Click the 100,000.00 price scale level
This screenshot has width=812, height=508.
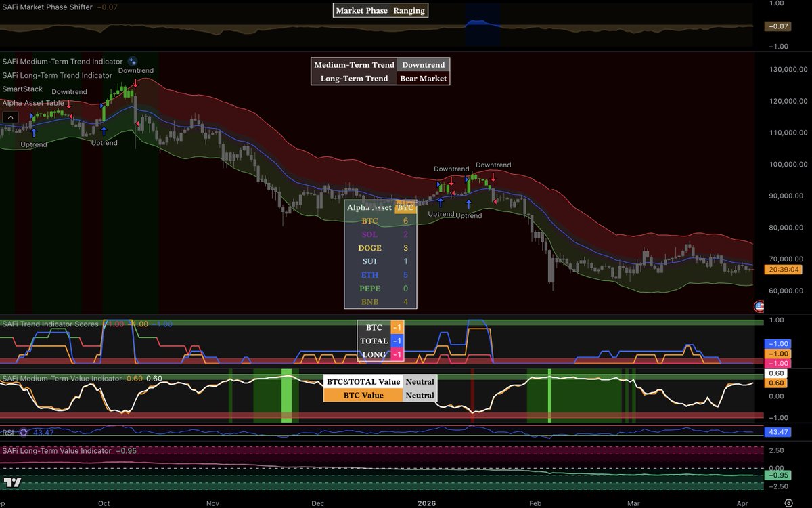tap(788, 164)
